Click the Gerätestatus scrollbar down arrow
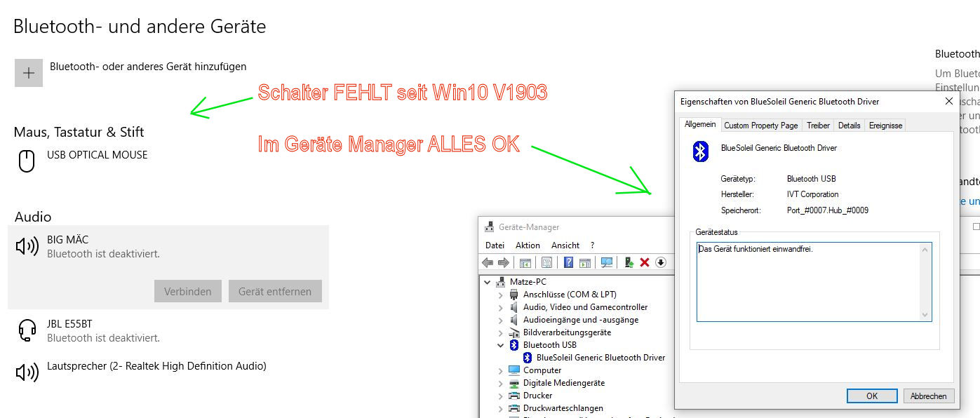The height and width of the screenshot is (418, 980). 925,315
